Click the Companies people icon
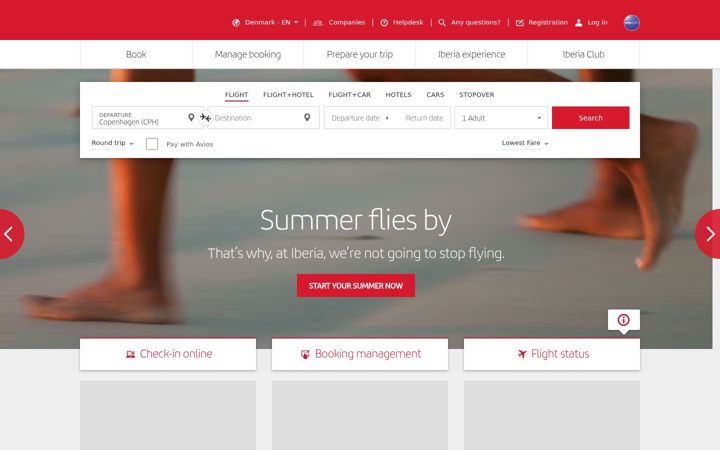This screenshot has width=720, height=450. tap(318, 22)
